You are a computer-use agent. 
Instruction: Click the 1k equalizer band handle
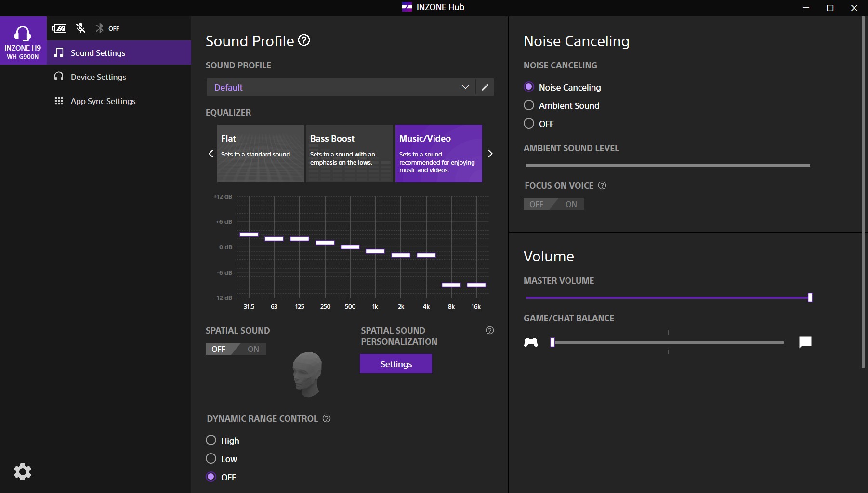coord(375,251)
